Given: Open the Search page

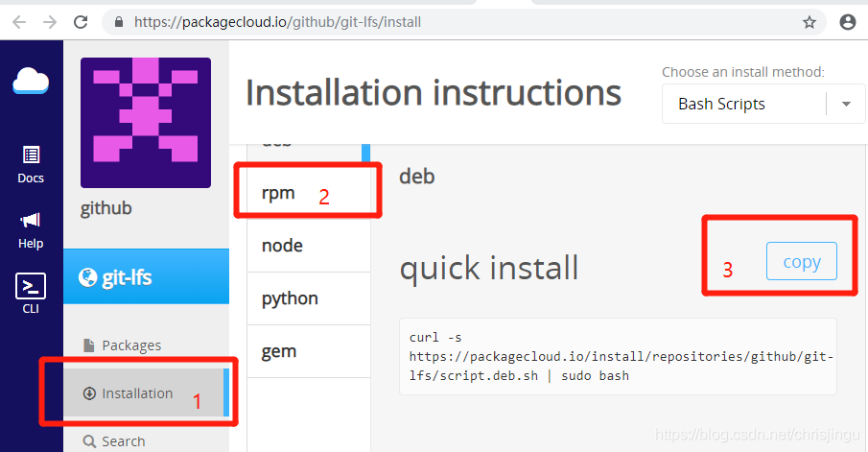Looking at the screenshot, I should [123, 441].
